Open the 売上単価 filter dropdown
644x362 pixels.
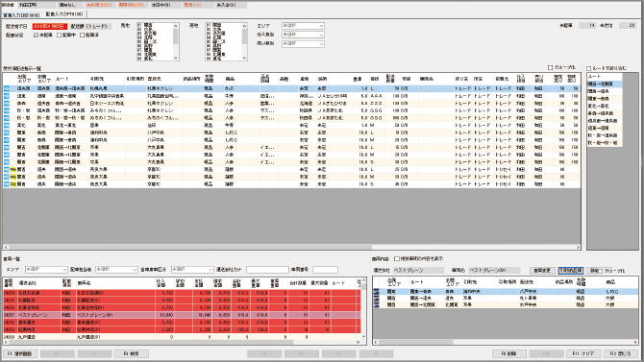pos(303,43)
